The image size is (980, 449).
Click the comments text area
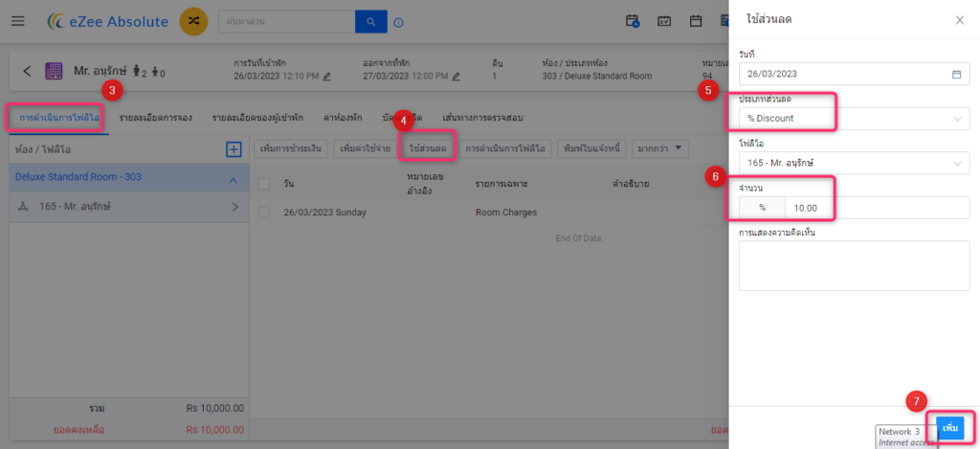pyautogui.click(x=854, y=266)
